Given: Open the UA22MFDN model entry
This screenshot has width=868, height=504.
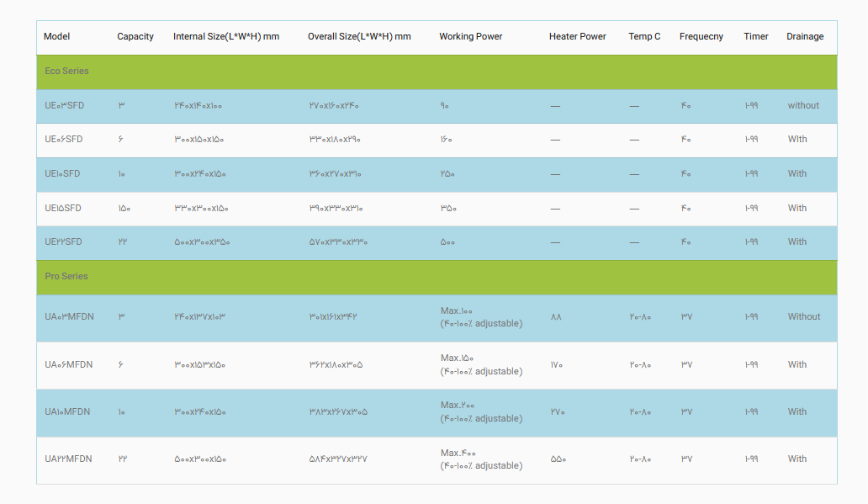Looking at the screenshot, I should [x=68, y=459].
